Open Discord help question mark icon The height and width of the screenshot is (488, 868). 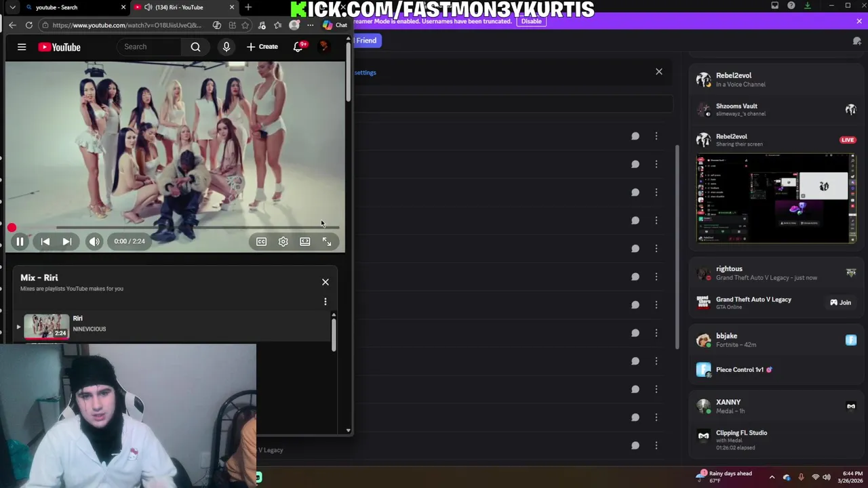tap(791, 5)
